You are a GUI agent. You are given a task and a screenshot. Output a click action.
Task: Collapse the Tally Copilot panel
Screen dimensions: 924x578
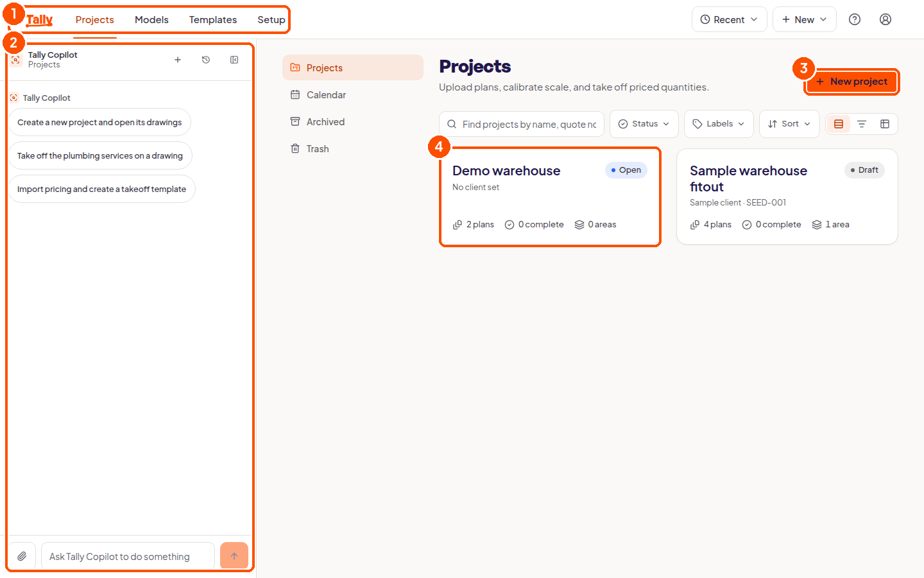tap(234, 60)
